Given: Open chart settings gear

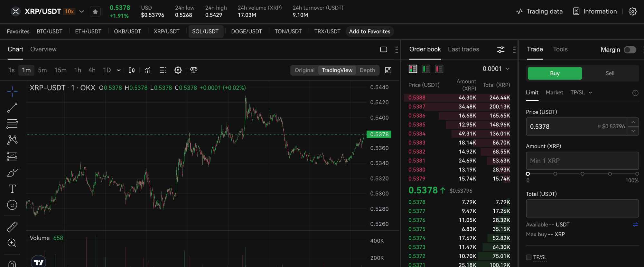Looking at the screenshot, I should pos(178,70).
